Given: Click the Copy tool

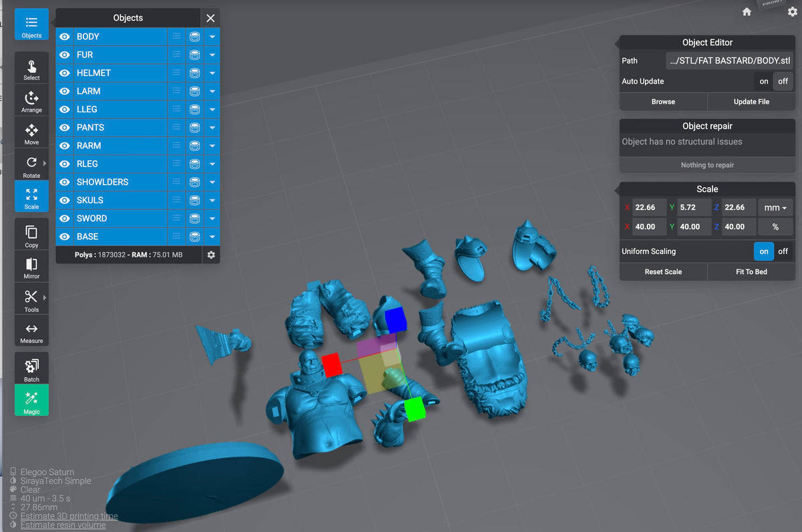Looking at the screenshot, I should point(31,235).
